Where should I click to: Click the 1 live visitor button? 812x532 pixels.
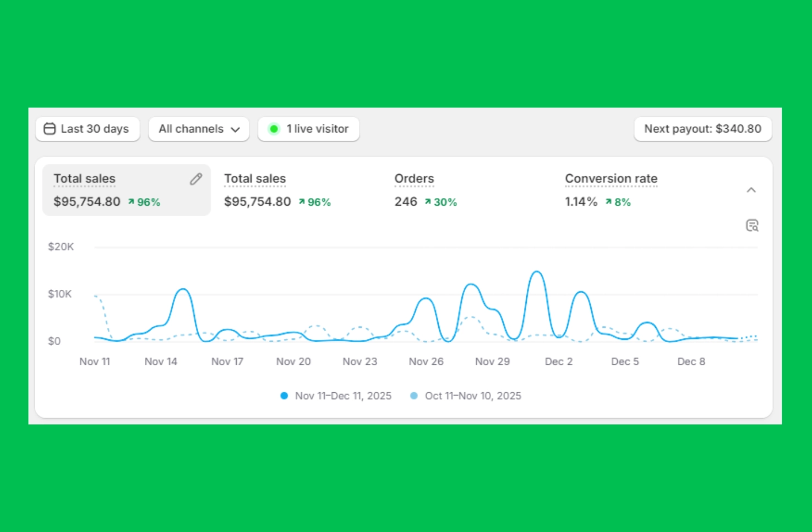[308, 129]
